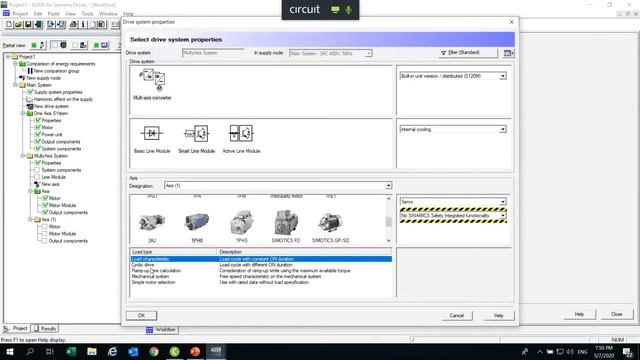Click the Cancel button in dialog

[x=457, y=316]
